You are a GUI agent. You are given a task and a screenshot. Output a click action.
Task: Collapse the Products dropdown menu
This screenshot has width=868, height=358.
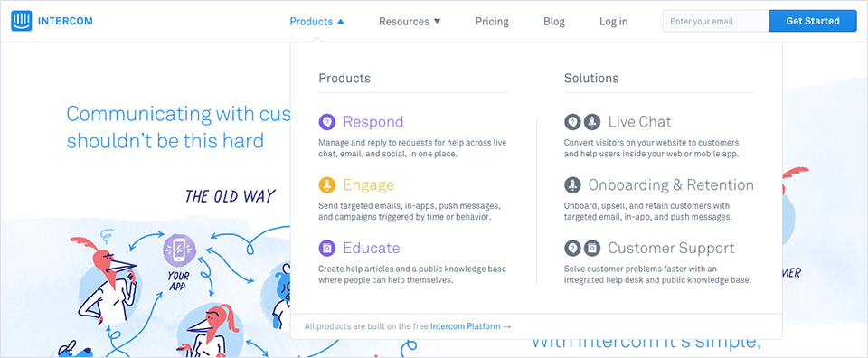coord(317,22)
